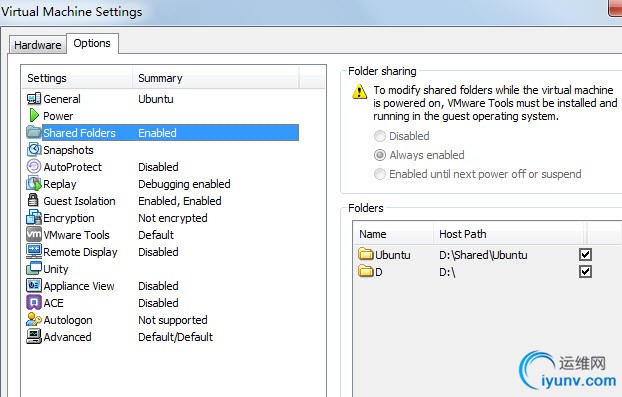Viewport: 622px width, 397px height.
Task: Click the yellow warning triangle icon
Action: pos(359,91)
